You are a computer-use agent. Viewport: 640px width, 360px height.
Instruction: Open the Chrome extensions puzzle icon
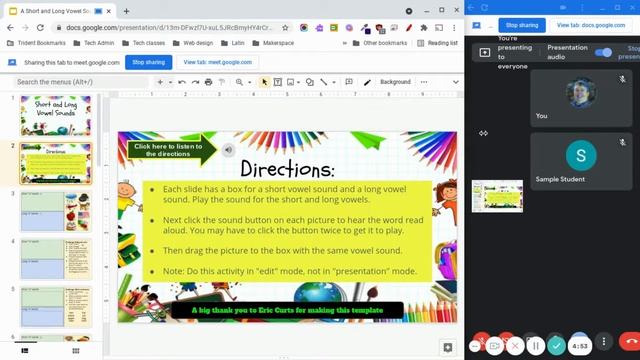tap(424, 28)
